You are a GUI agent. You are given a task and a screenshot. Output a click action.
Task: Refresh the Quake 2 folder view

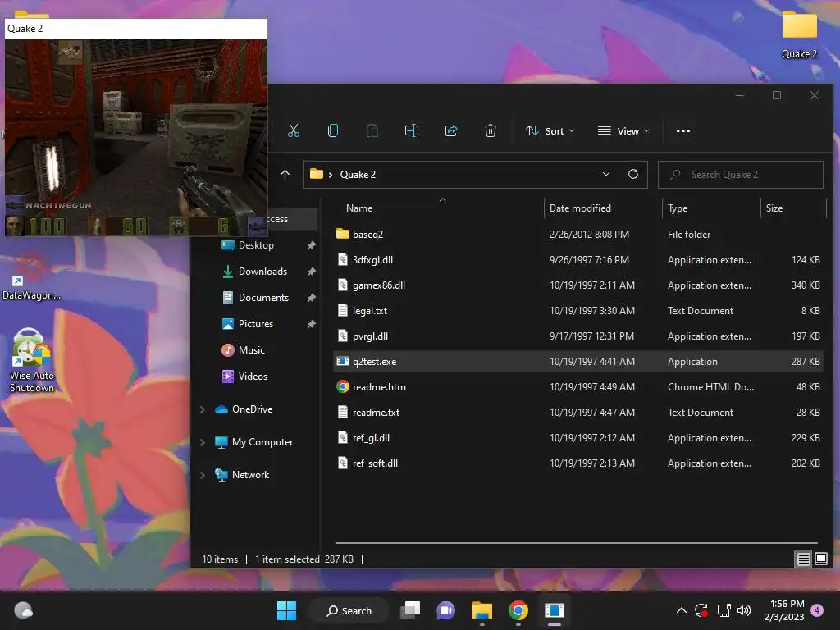point(633,174)
